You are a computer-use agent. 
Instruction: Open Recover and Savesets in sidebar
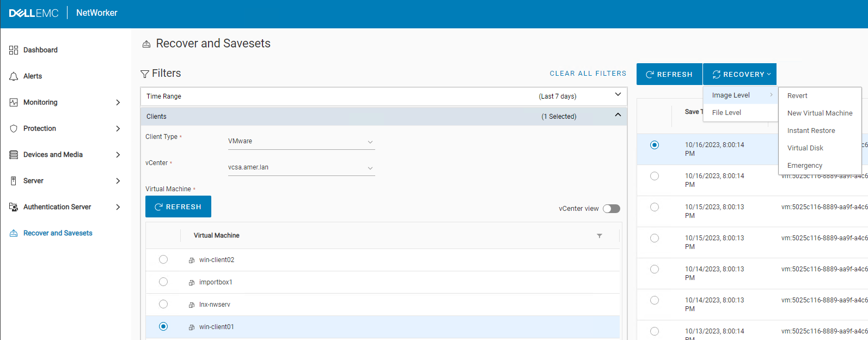point(58,233)
